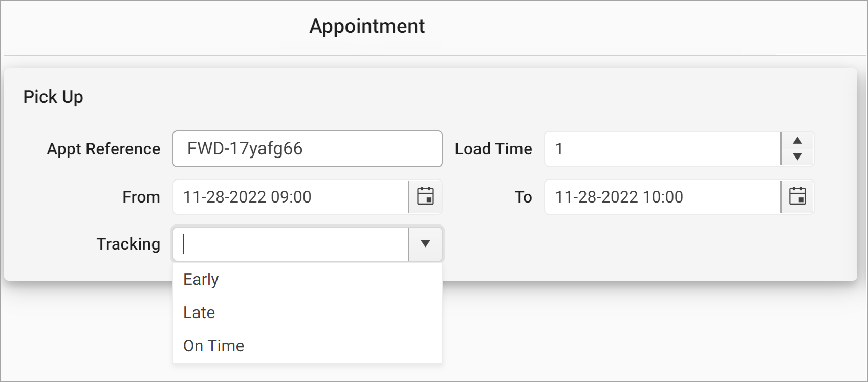Select the calendar icon beside 11-28-2022 10:00

point(797,197)
